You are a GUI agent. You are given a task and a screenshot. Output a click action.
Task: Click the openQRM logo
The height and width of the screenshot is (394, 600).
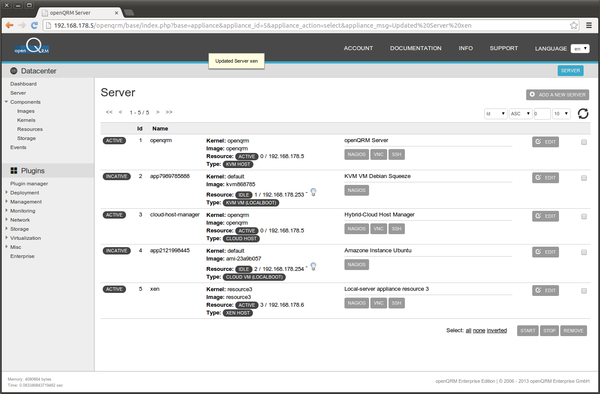32,47
